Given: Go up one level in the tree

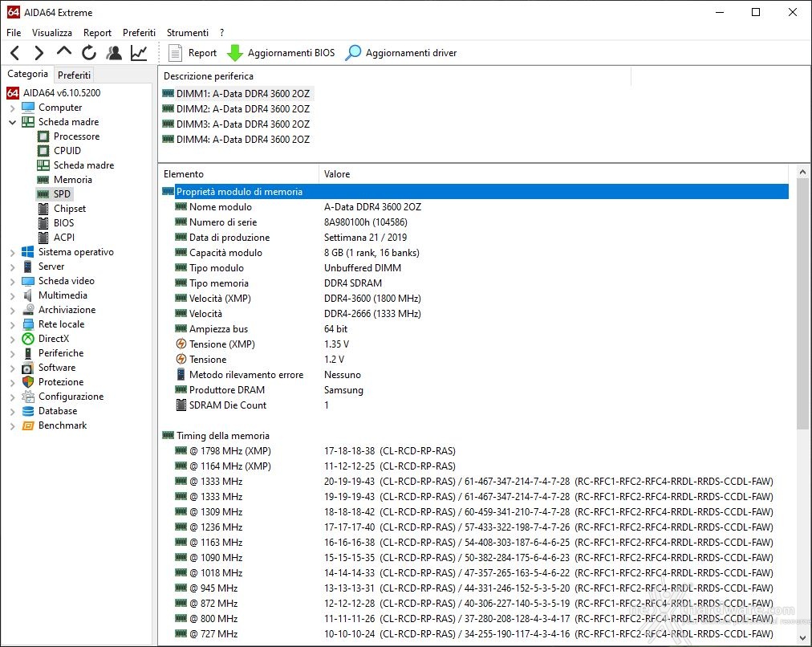Looking at the screenshot, I should click(63, 52).
